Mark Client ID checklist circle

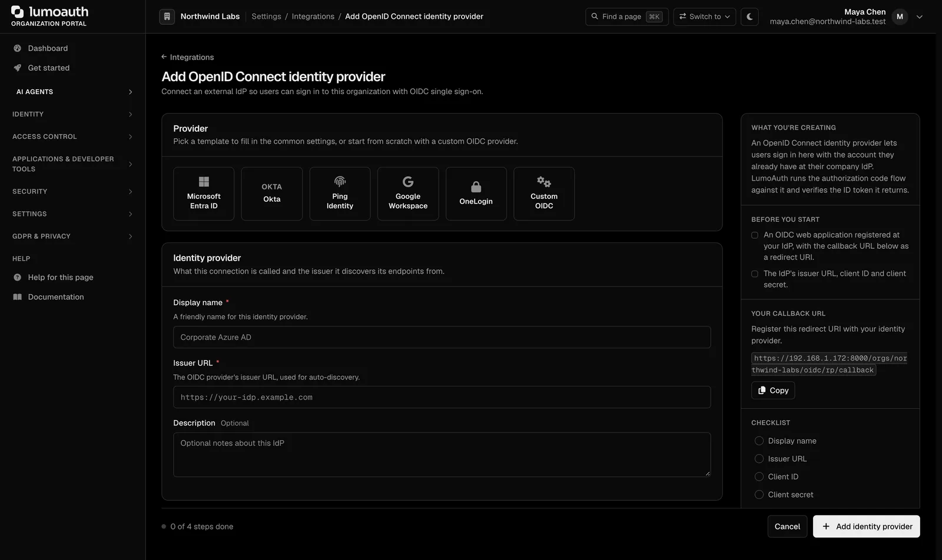pyautogui.click(x=759, y=476)
